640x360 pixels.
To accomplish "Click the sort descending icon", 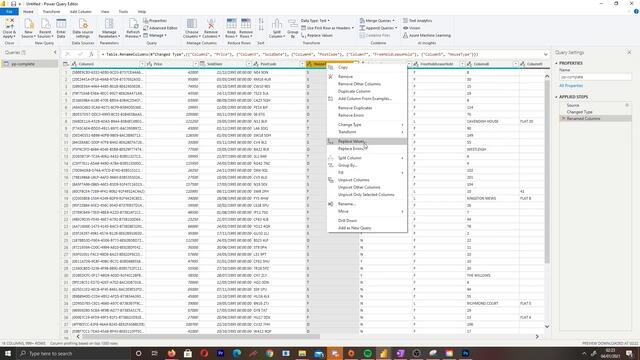I will (x=261, y=28).
